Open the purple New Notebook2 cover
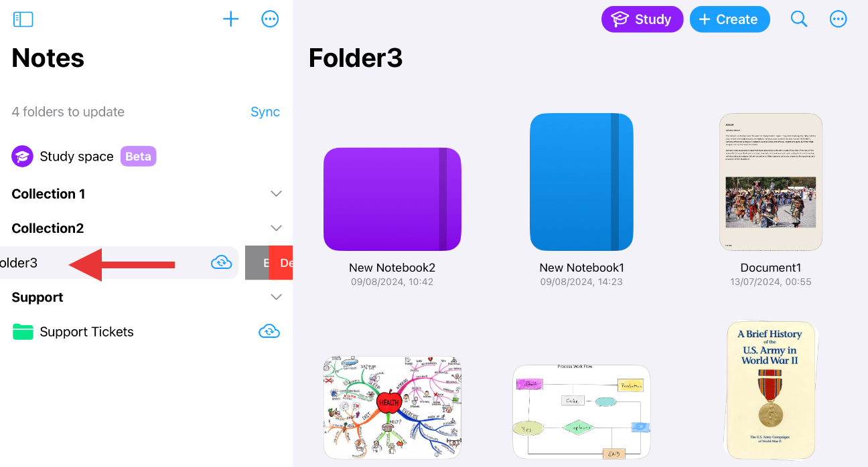The width and height of the screenshot is (868, 467). [392, 199]
